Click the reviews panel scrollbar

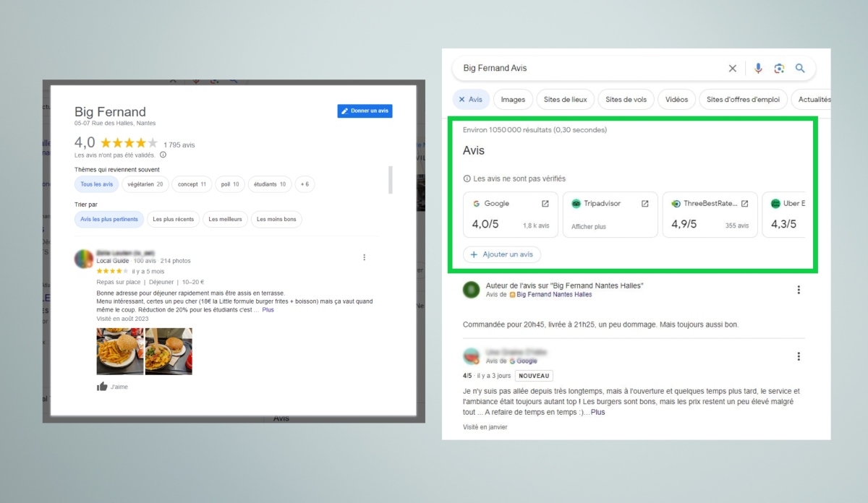click(391, 180)
